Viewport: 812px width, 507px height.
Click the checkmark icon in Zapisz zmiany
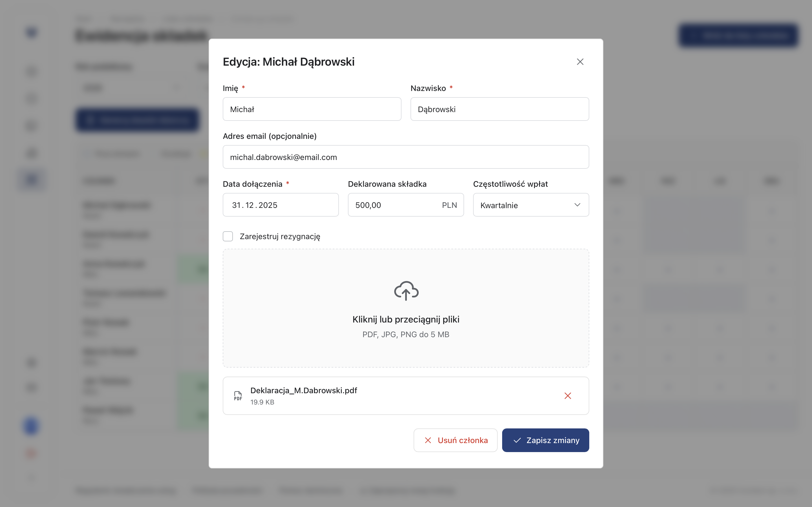(x=517, y=440)
